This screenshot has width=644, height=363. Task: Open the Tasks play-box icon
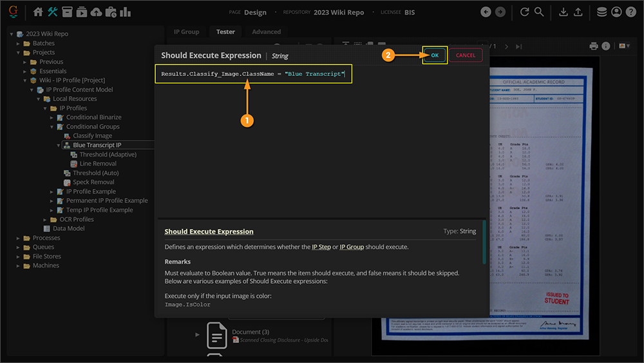(x=82, y=12)
